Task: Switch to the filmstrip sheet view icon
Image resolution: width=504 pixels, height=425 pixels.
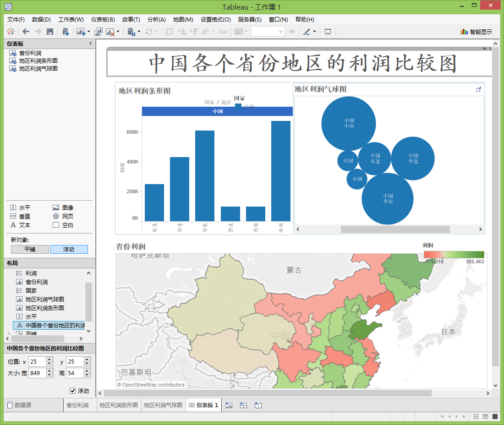Action: coord(485,417)
